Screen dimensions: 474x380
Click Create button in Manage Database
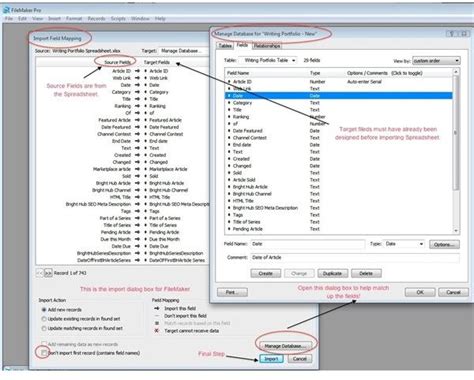tap(266, 273)
